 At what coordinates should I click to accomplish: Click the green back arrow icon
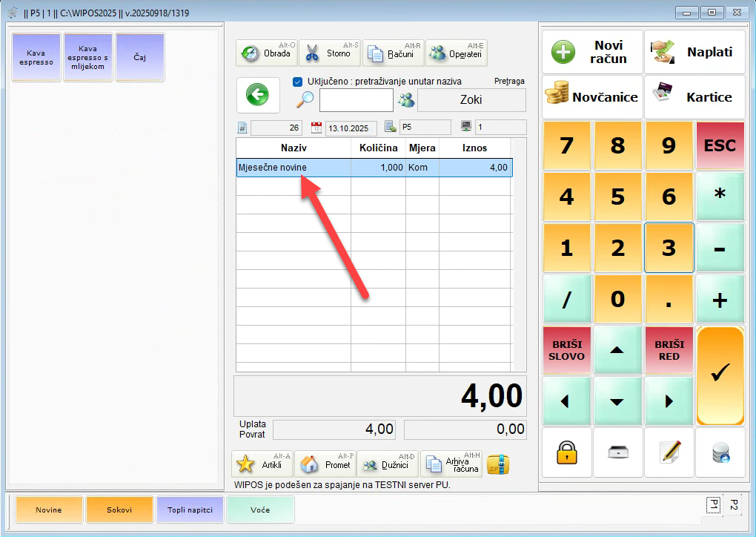(257, 95)
